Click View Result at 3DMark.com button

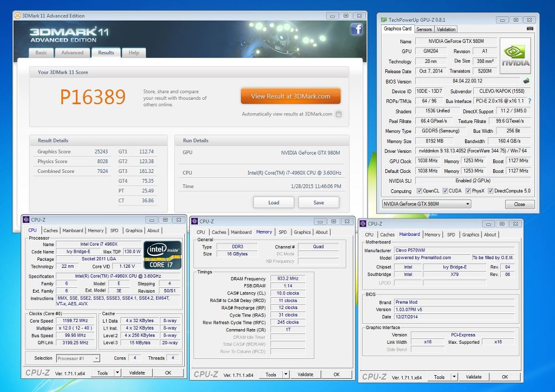[291, 96]
